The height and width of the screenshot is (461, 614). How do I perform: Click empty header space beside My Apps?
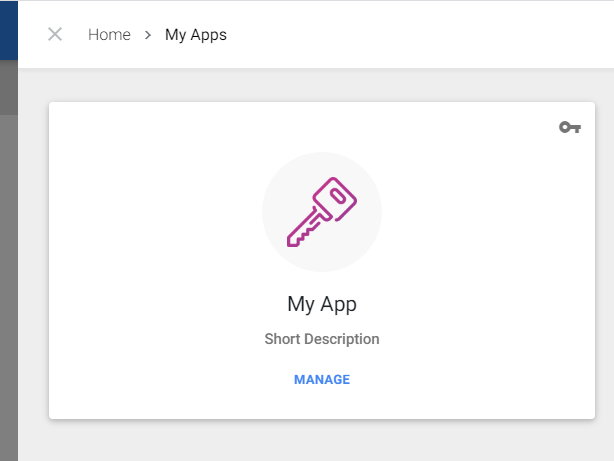click(419, 34)
